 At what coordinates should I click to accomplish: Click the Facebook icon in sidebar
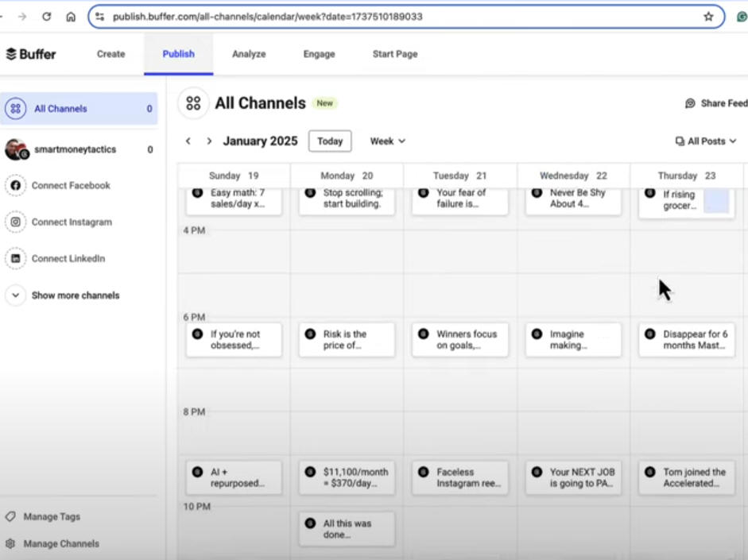click(15, 185)
